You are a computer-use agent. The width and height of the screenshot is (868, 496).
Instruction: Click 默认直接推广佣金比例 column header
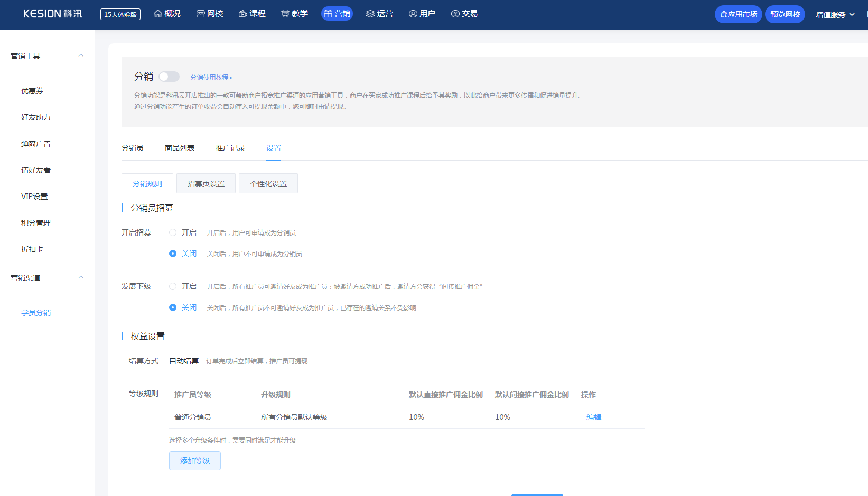(446, 395)
